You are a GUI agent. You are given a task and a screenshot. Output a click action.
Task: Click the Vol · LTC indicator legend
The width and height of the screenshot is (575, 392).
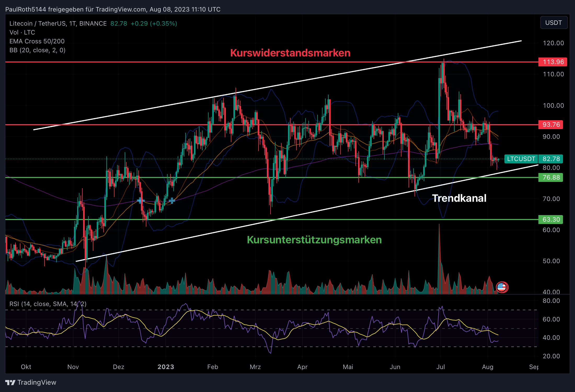coord(22,32)
